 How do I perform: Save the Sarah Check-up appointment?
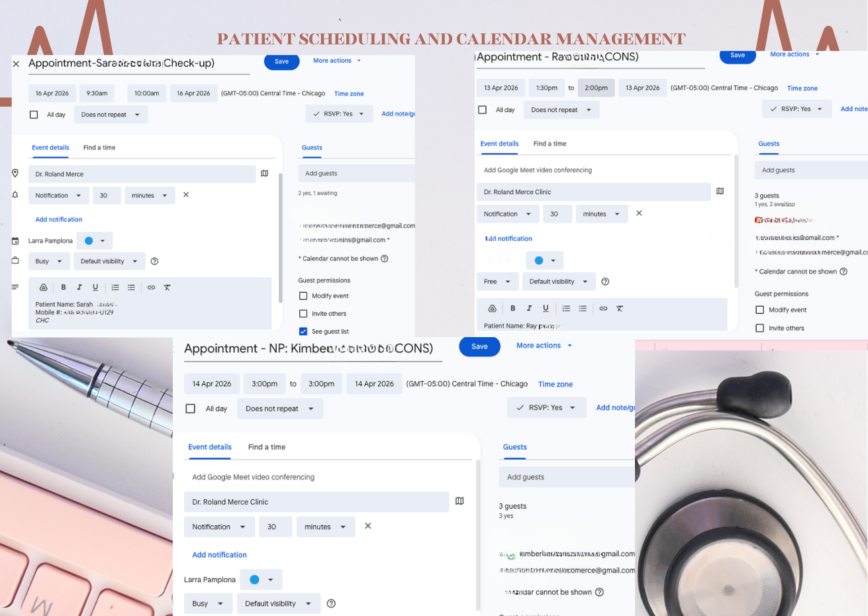[281, 62]
